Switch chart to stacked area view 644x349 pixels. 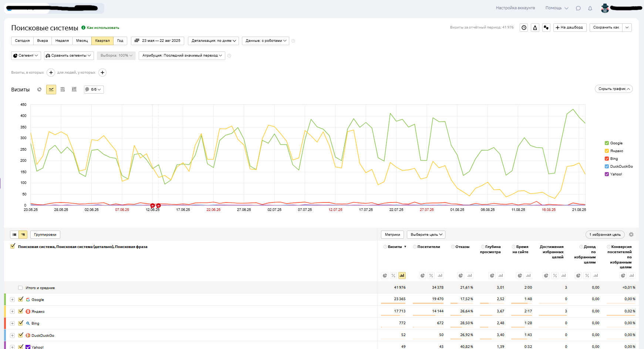point(63,90)
